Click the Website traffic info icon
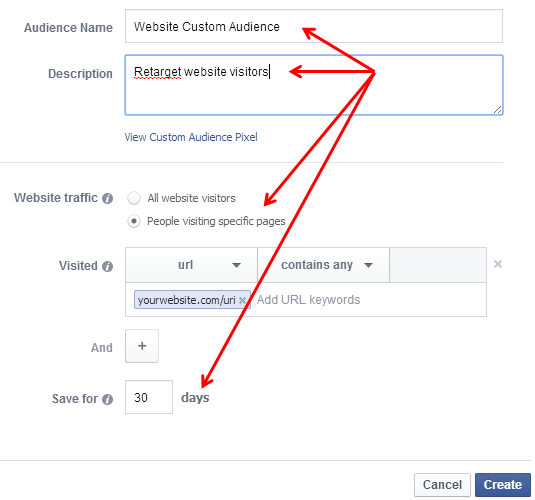This screenshot has width=535, height=500. pos(107,198)
